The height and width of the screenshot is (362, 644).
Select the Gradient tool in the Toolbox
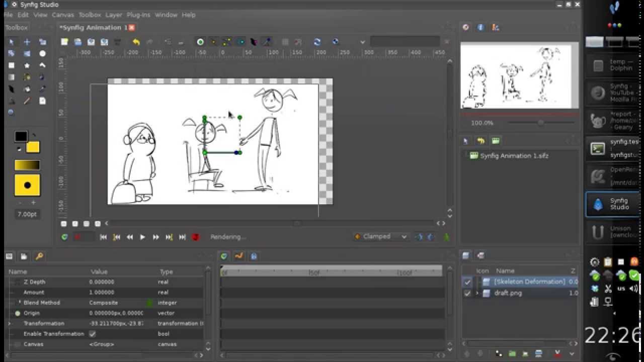tap(12, 77)
